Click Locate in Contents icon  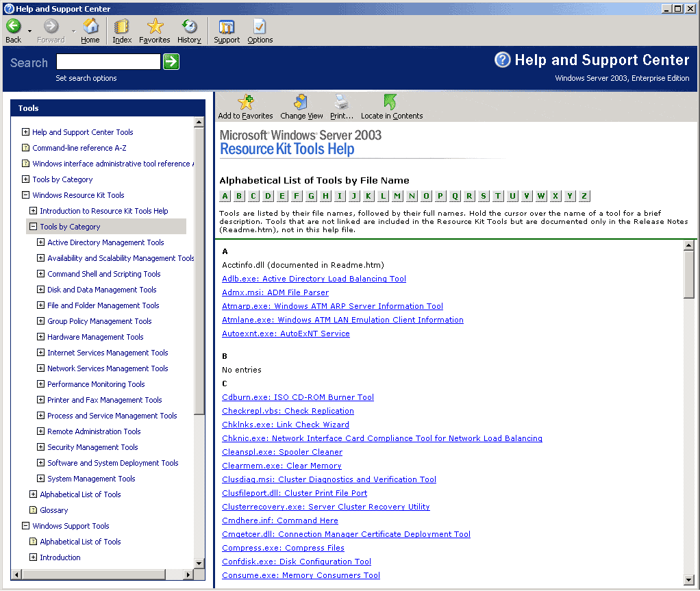pos(390,102)
